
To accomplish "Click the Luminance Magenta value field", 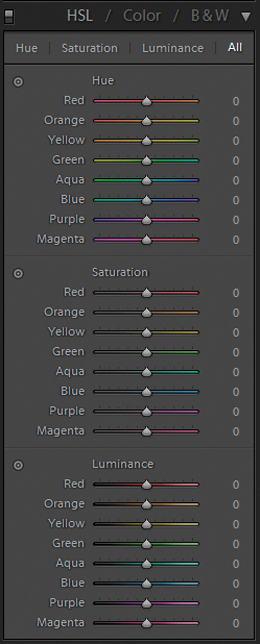I will [236, 623].
